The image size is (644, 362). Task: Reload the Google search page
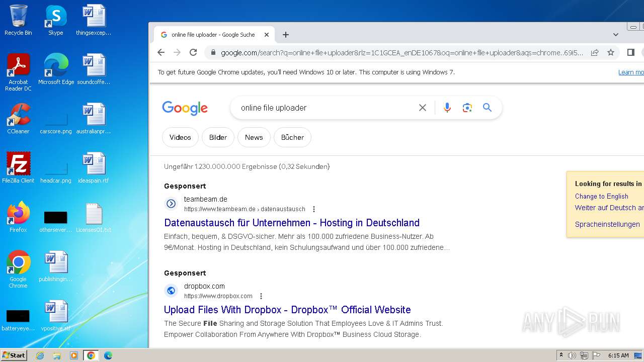[x=193, y=52]
